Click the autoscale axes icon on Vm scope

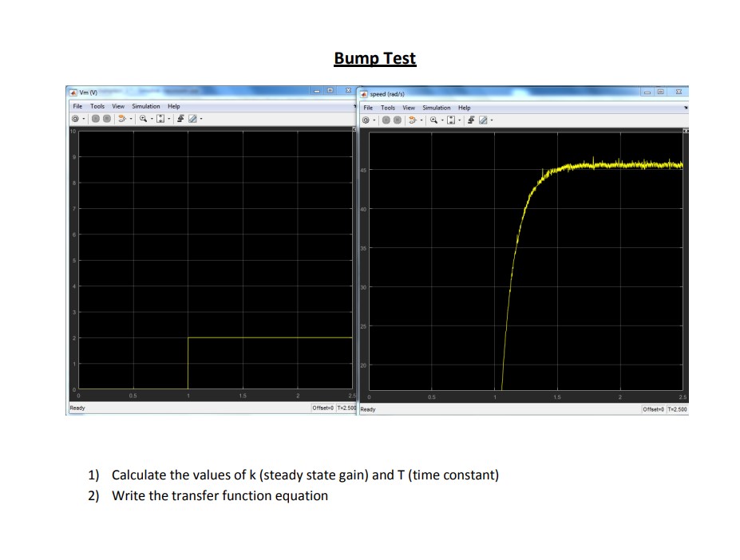160,118
